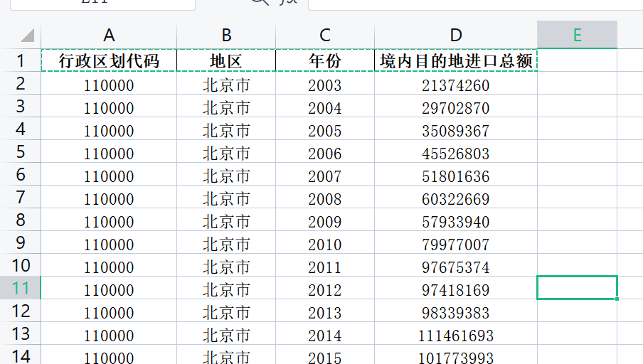
Task: Click 110000 cell in row 9
Action: tap(109, 242)
